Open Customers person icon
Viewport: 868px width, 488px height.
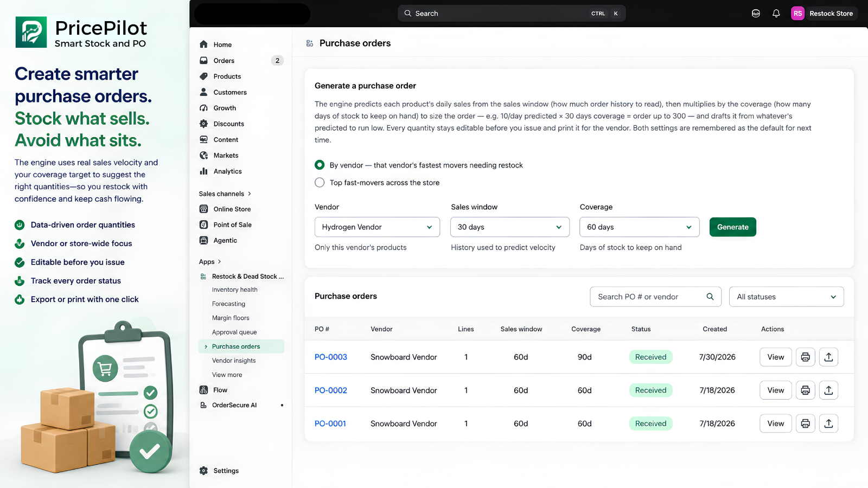pyautogui.click(x=203, y=92)
